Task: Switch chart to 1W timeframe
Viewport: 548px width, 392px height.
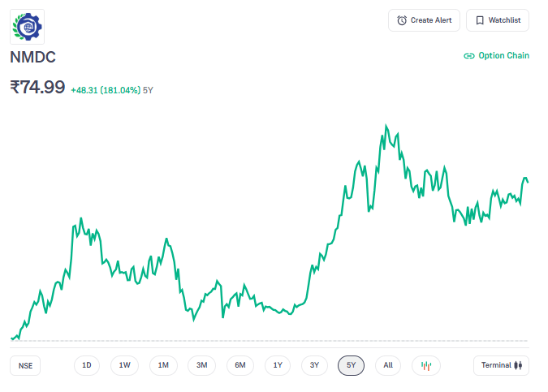Action: tap(124, 365)
